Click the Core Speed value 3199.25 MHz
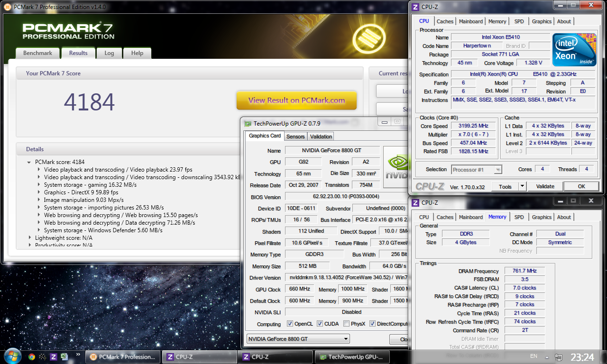 474,126
